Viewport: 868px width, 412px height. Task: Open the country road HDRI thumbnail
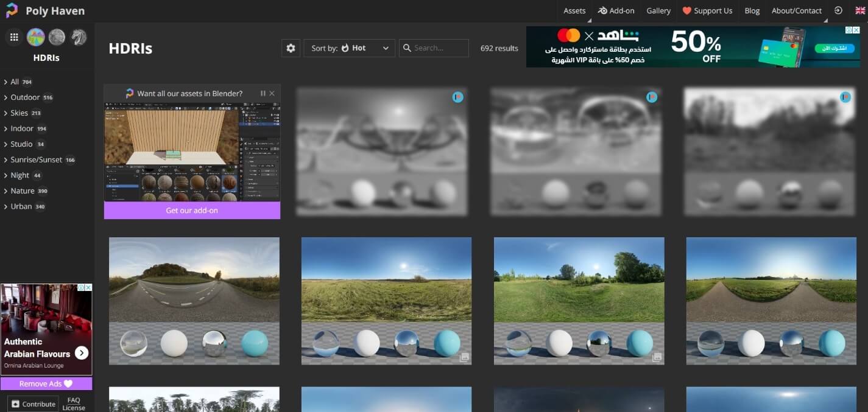point(194,301)
